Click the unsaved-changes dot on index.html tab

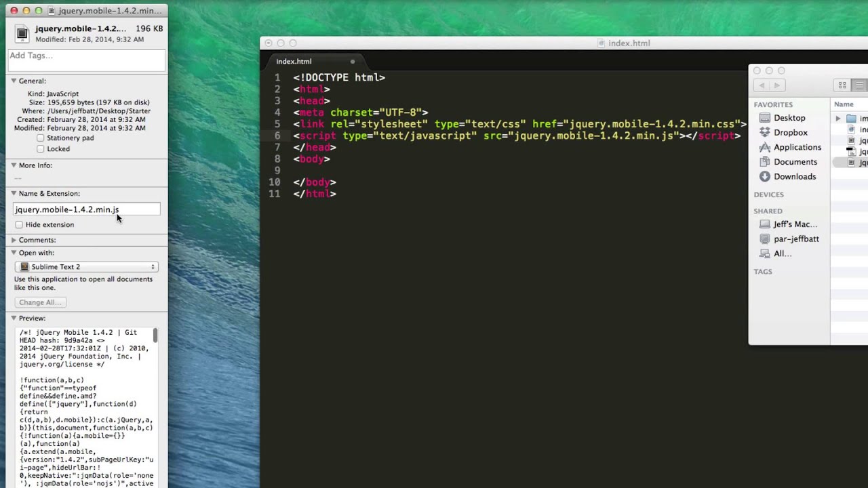click(x=353, y=62)
